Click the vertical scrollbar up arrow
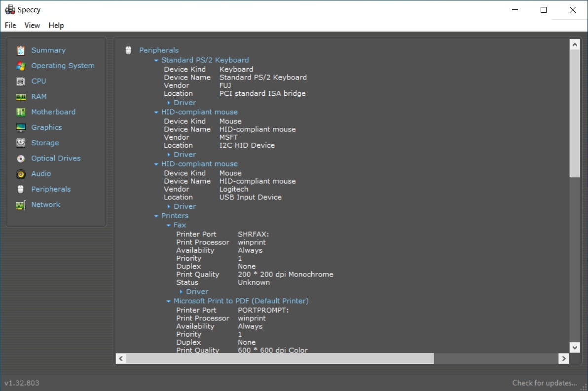 575,44
